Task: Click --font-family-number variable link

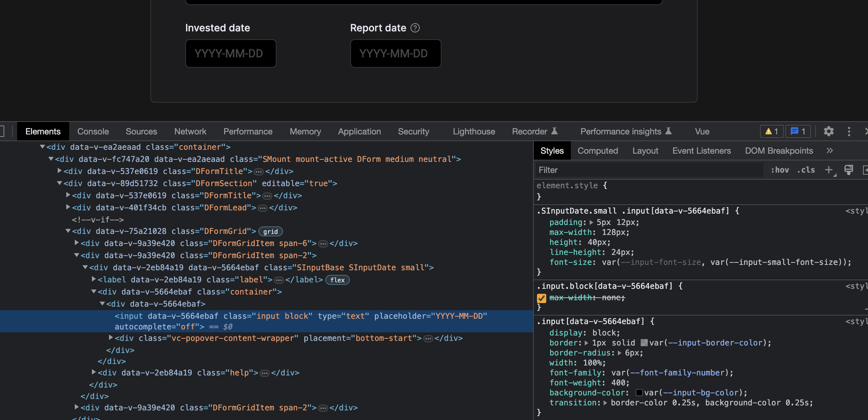Action: (677, 373)
